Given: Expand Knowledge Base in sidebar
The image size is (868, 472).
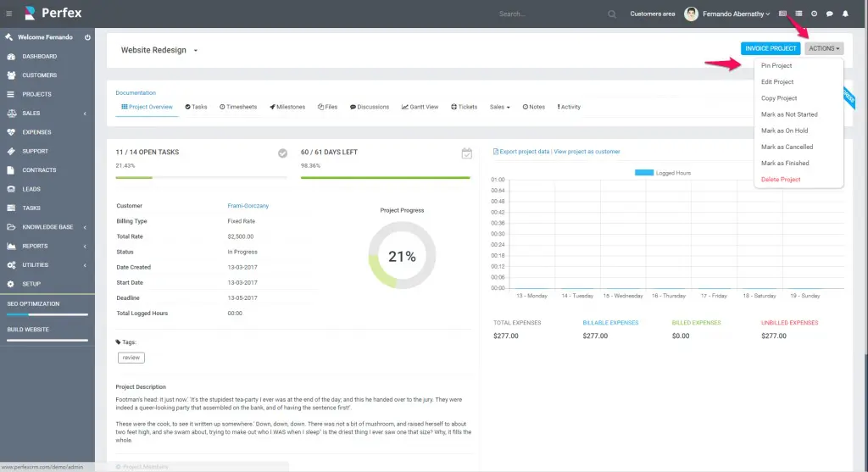Looking at the screenshot, I should click(47, 227).
